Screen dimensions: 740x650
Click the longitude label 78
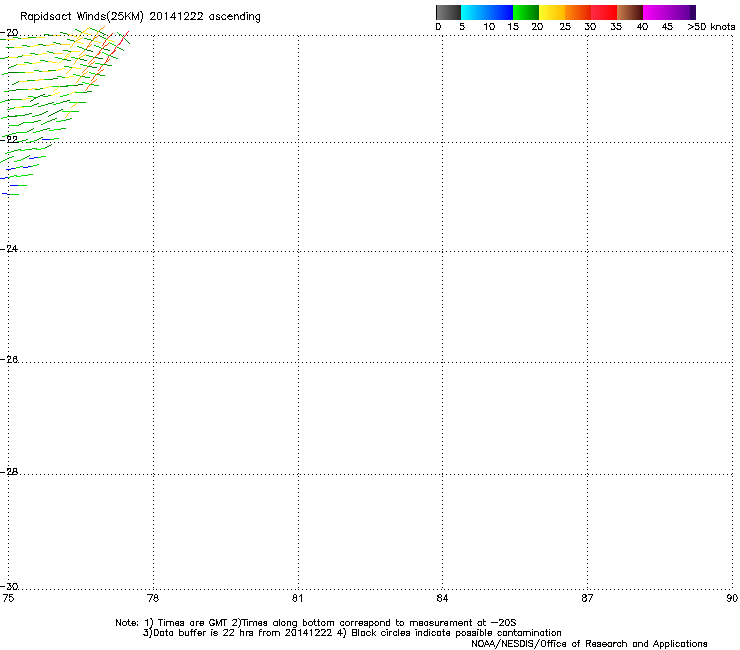153,599
